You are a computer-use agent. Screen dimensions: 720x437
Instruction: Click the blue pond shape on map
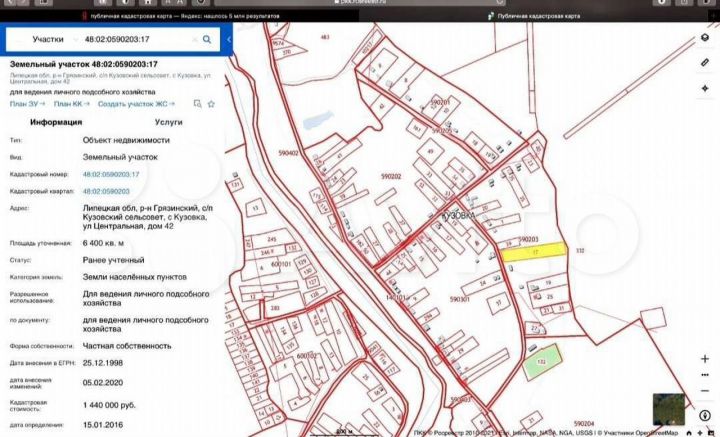318,120
